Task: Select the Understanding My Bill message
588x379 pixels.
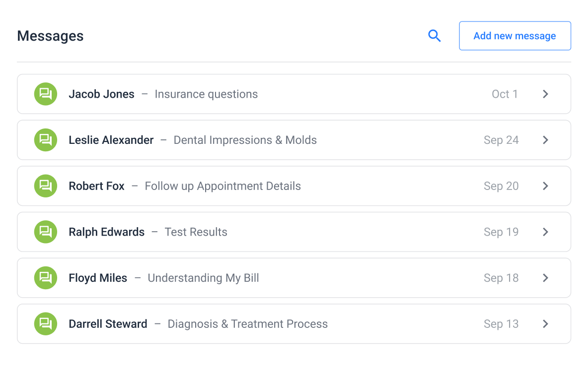Action: tap(203, 278)
